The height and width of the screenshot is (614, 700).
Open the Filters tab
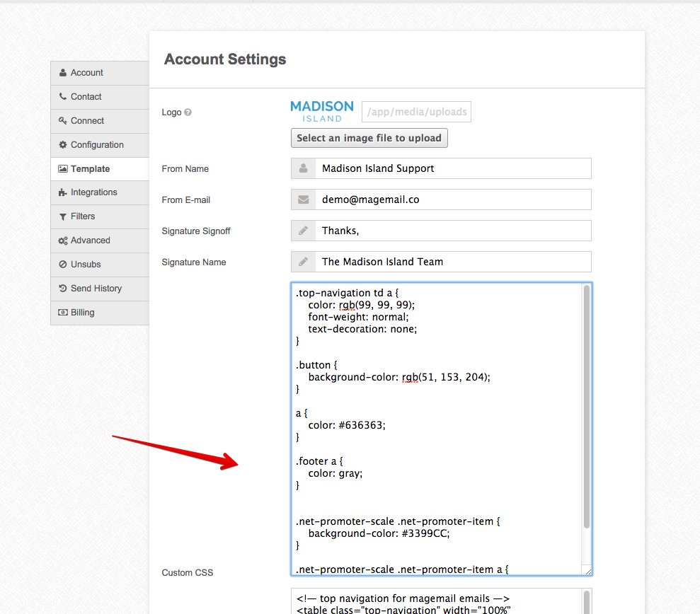100,216
